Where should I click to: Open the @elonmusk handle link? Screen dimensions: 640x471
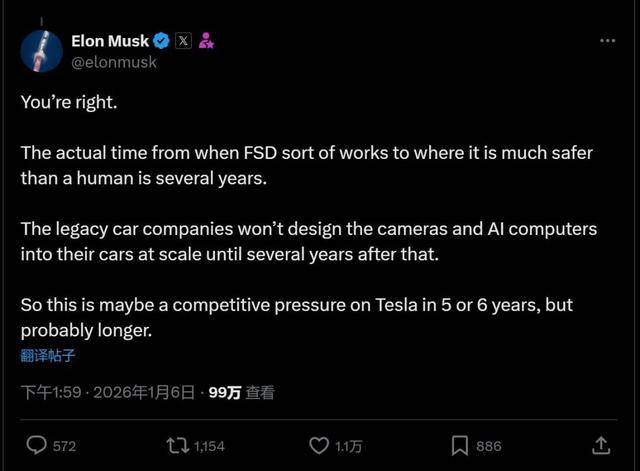point(114,61)
